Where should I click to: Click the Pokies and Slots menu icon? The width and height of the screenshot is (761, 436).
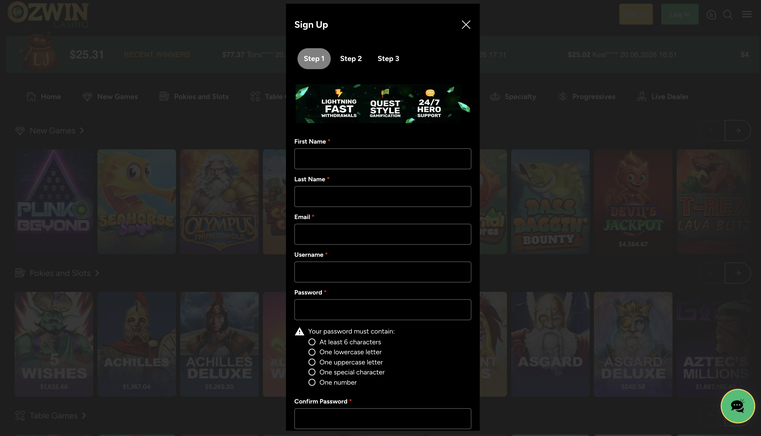coord(164,97)
